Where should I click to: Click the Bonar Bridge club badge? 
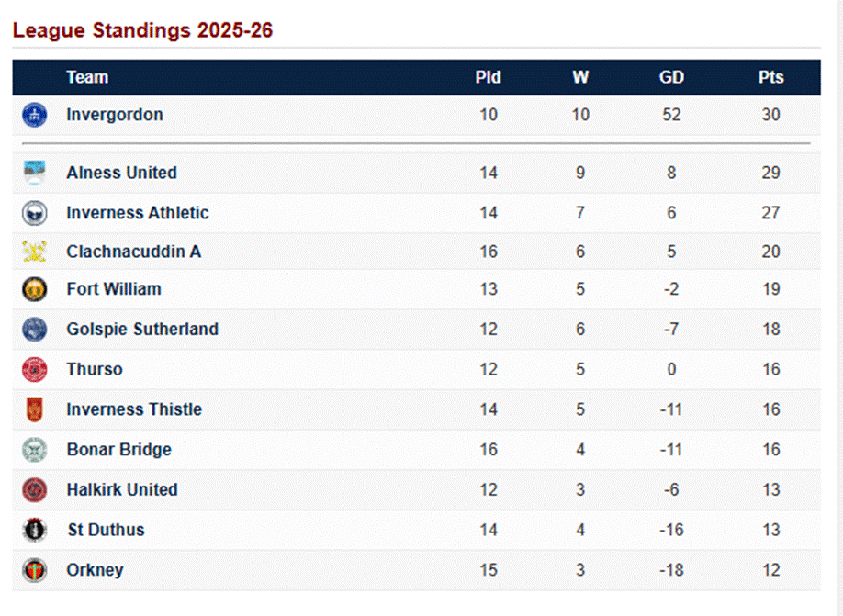pyautogui.click(x=34, y=450)
